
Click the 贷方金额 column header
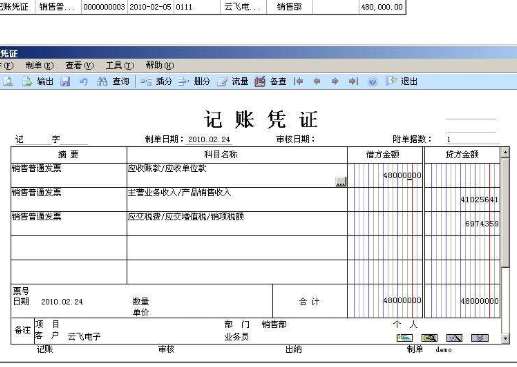tap(462, 155)
